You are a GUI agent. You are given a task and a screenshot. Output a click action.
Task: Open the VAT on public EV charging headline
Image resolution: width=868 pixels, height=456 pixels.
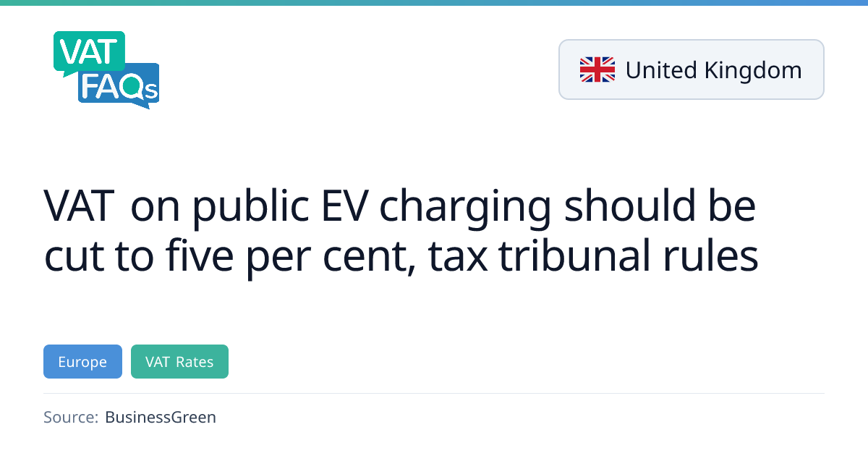point(401,231)
